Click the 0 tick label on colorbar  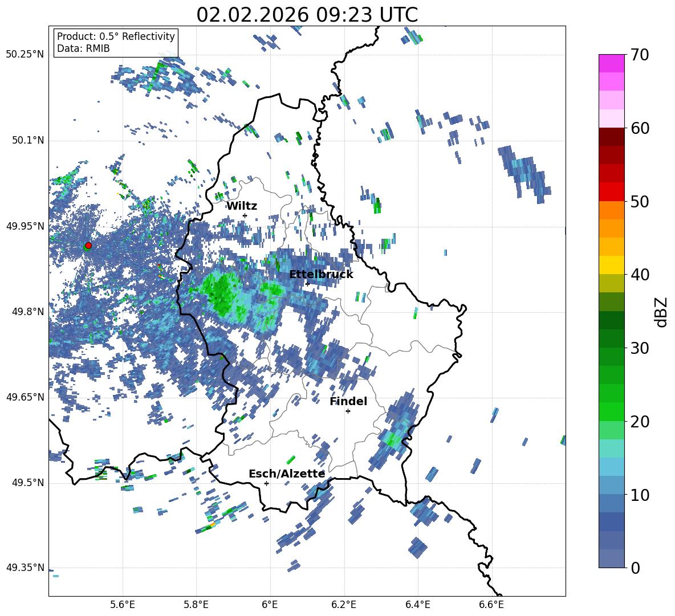(x=635, y=568)
